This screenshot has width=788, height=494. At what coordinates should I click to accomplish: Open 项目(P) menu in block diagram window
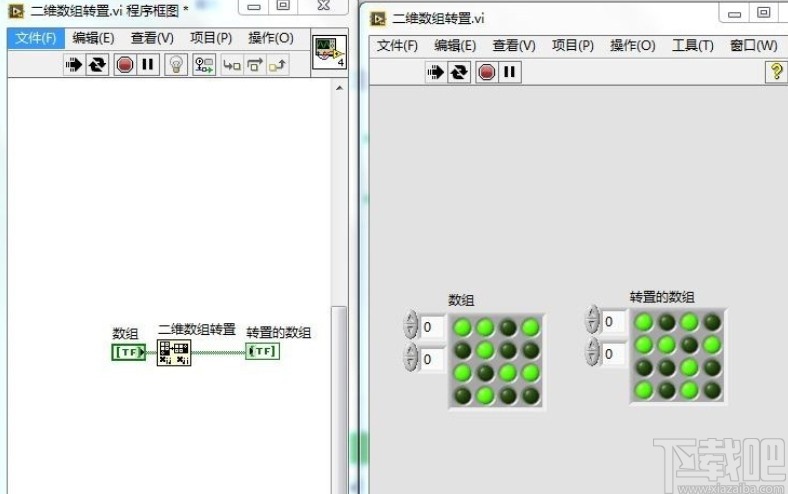[x=211, y=38]
